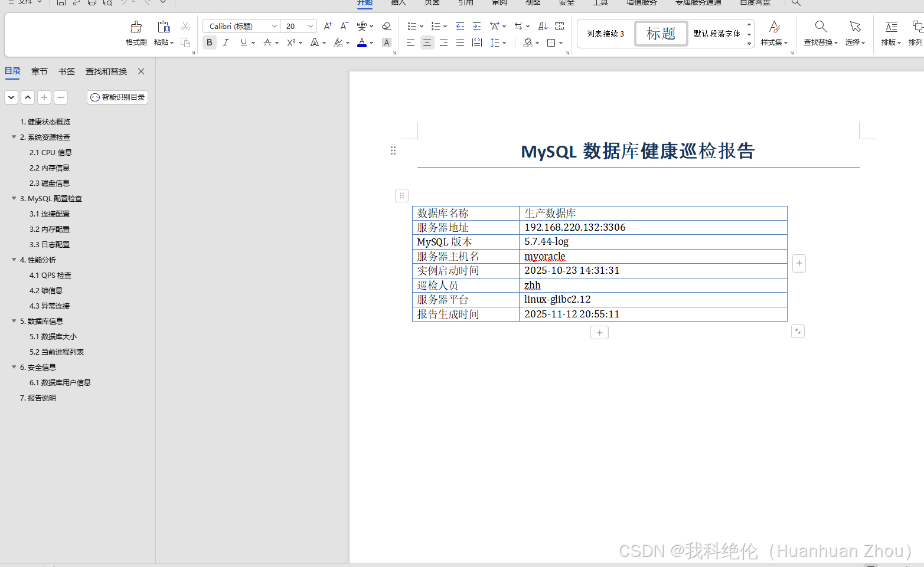924x567 pixels.
Task: Add a table column with plus button
Action: point(799,263)
